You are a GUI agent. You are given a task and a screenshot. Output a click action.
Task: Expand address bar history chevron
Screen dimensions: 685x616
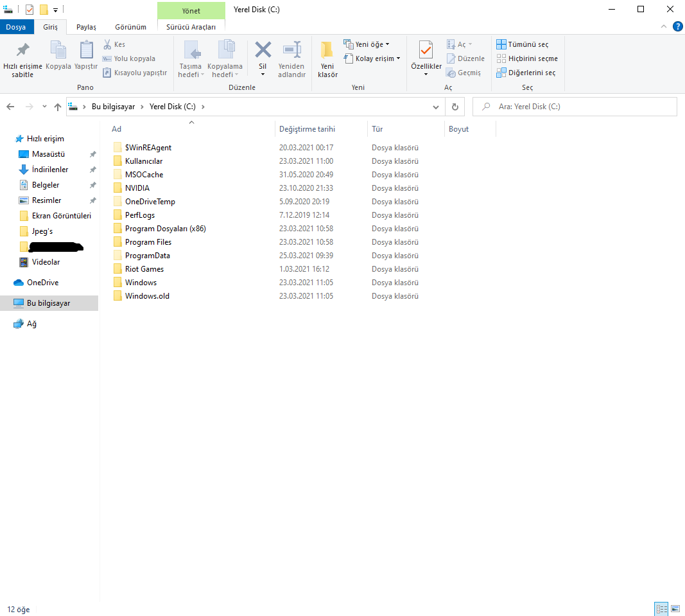tap(435, 107)
